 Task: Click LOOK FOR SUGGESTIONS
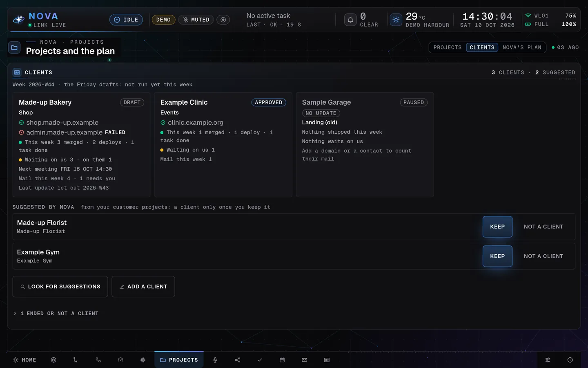[x=60, y=287]
